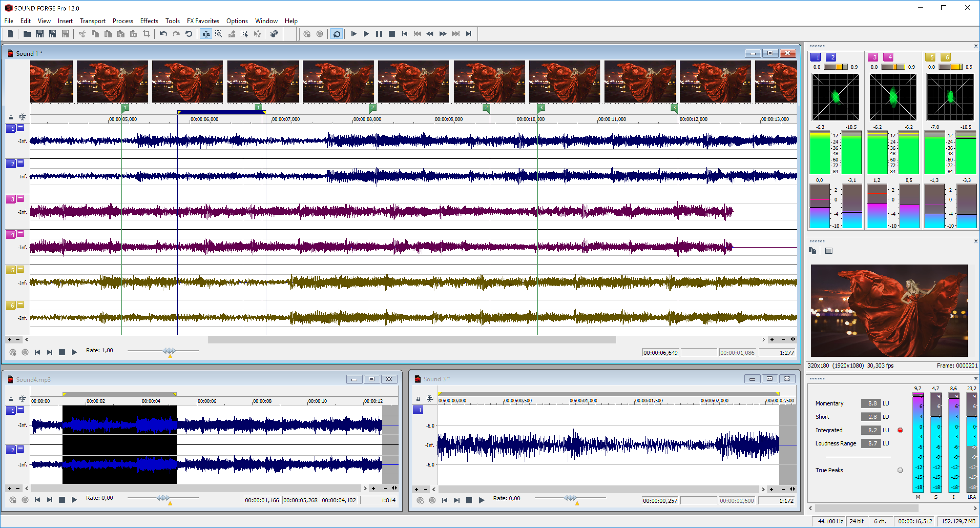Click the Stop button in main toolbar
The height and width of the screenshot is (528, 980).
coord(391,34)
